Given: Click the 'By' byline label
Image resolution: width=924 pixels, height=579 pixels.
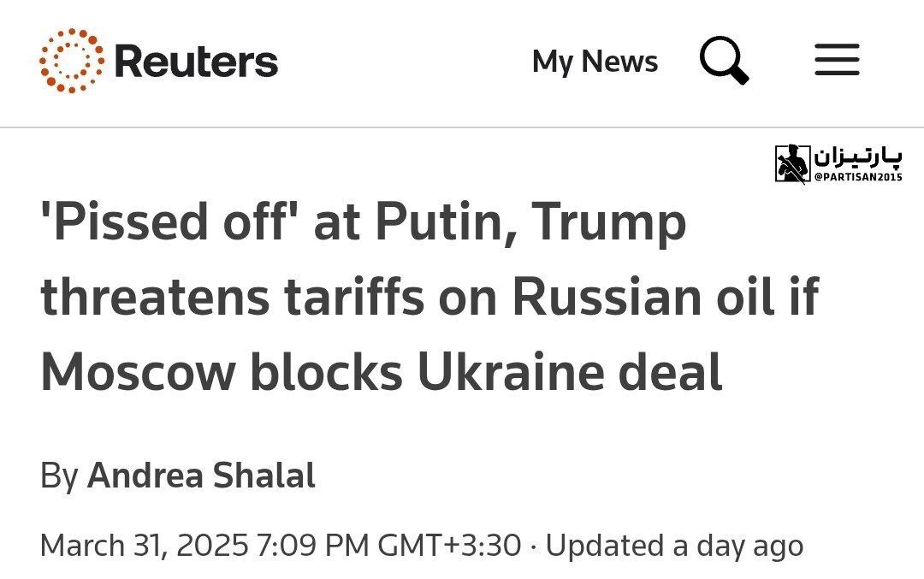Looking at the screenshot, I should point(59,476).
